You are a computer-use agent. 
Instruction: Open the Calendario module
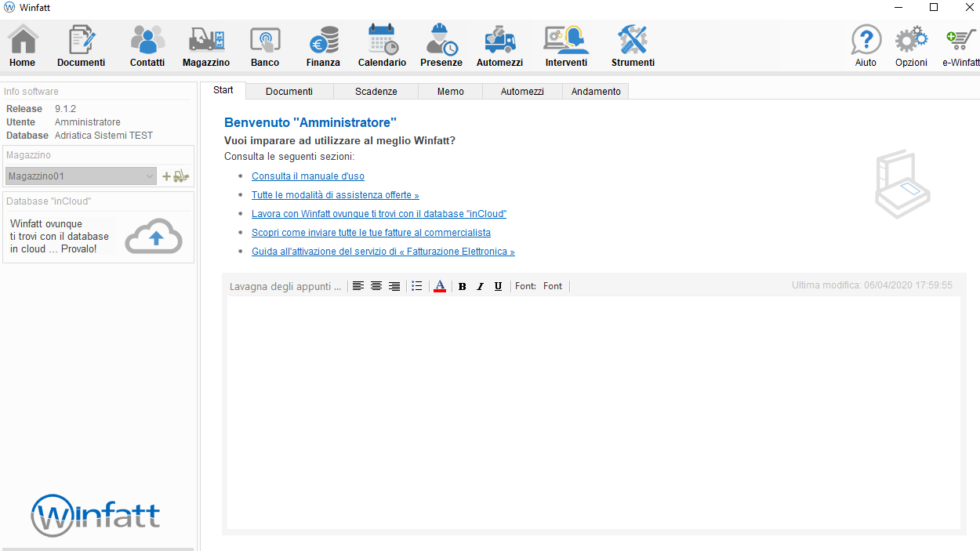pos(383,45)
